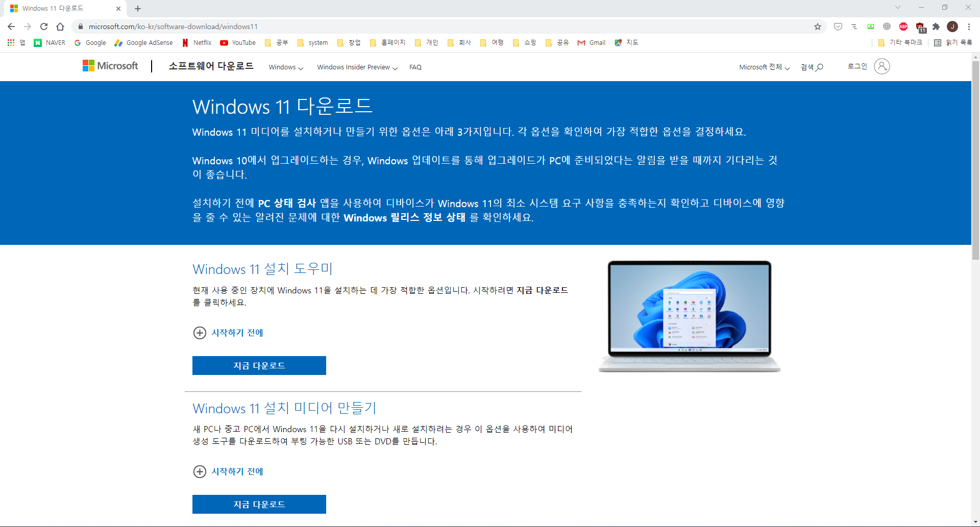
Task: Open the uBlock Origin extension
Action: click(920, 27)
